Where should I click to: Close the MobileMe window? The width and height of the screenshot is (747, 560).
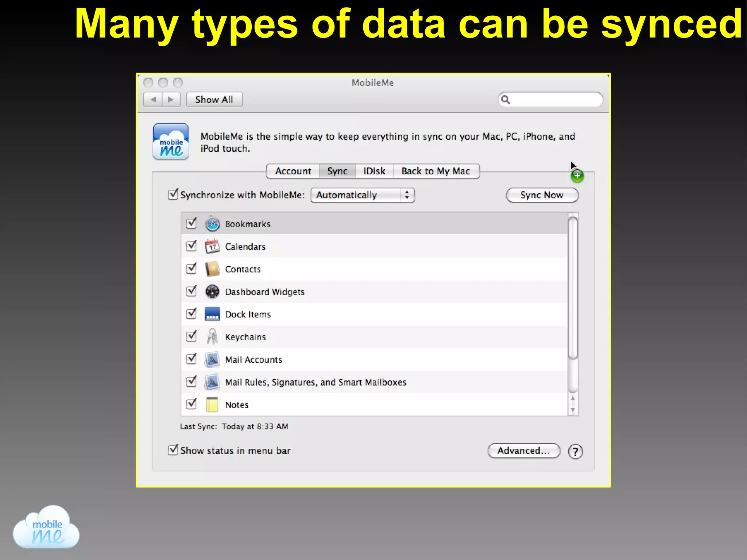[x=148, y=82]
